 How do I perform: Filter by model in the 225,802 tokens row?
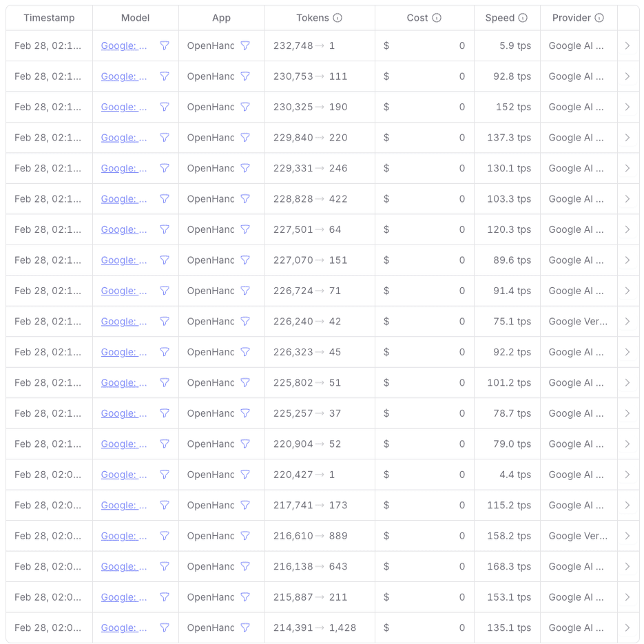click(165, 383)
